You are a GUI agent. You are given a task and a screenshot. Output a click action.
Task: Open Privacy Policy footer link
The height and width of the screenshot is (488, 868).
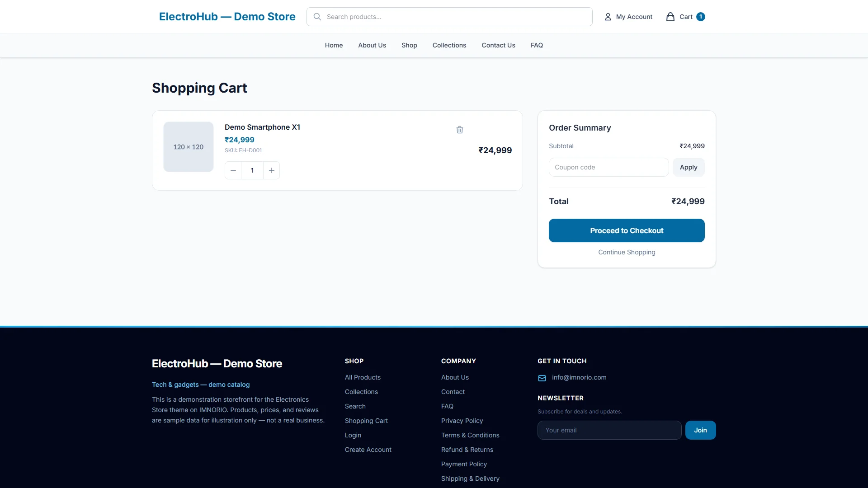coord(462,421)
